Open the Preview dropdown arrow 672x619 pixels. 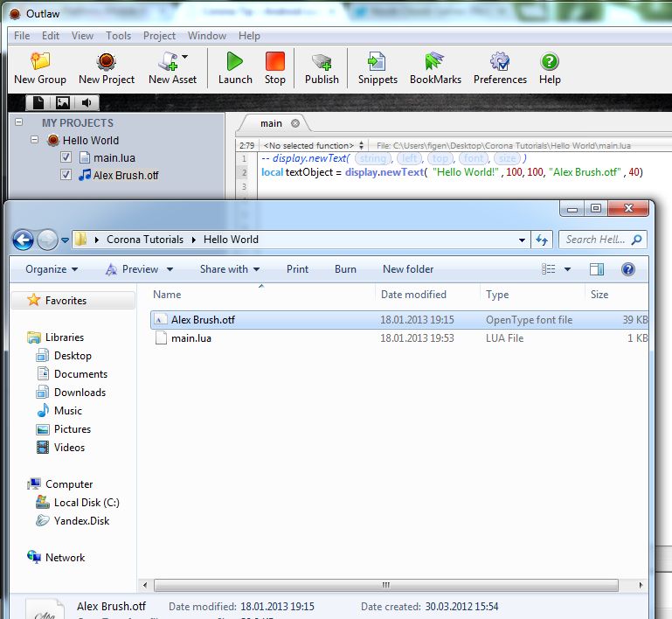[x=170, y=269]
